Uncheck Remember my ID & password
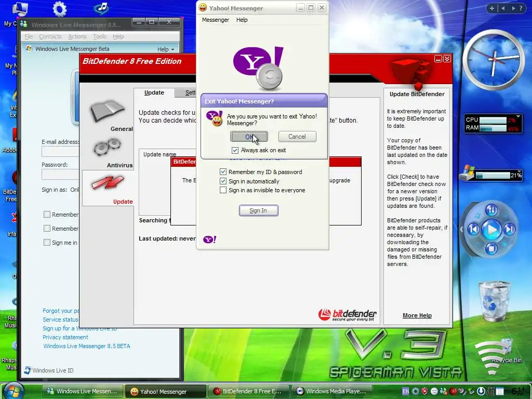Image resolution: width=532 pixels, height=399 pixels. click(x=223, y=171)
